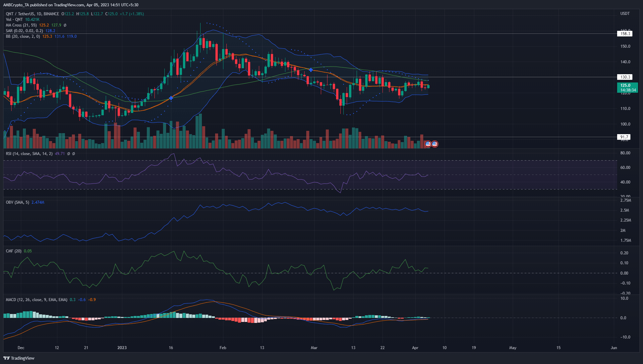Click the RSI value 49.71 in legend
Image resolution: width=643 pixels, height=364 pixels.
[60, 154]
